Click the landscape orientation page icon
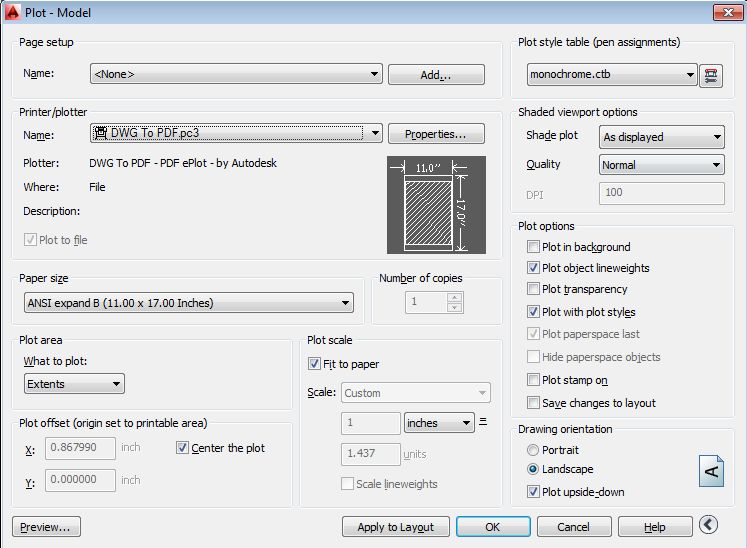 click(711, 471)
